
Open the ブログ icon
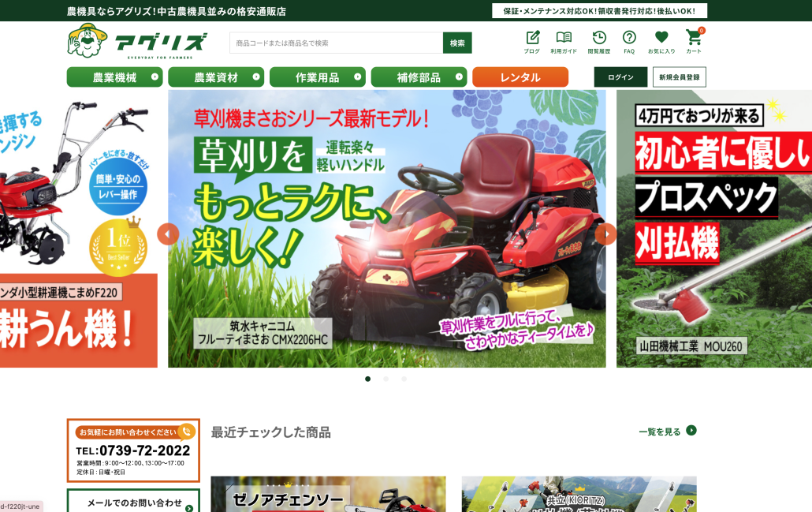532,42
